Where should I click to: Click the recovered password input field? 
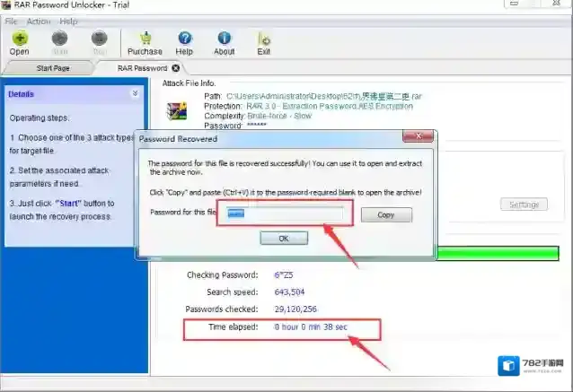(285, 213)
